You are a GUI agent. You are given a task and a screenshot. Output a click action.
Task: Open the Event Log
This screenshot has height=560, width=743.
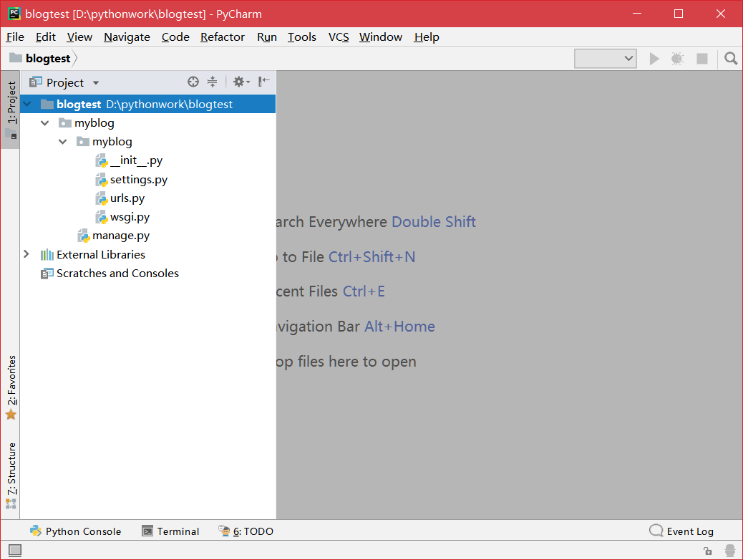[681, 531]
